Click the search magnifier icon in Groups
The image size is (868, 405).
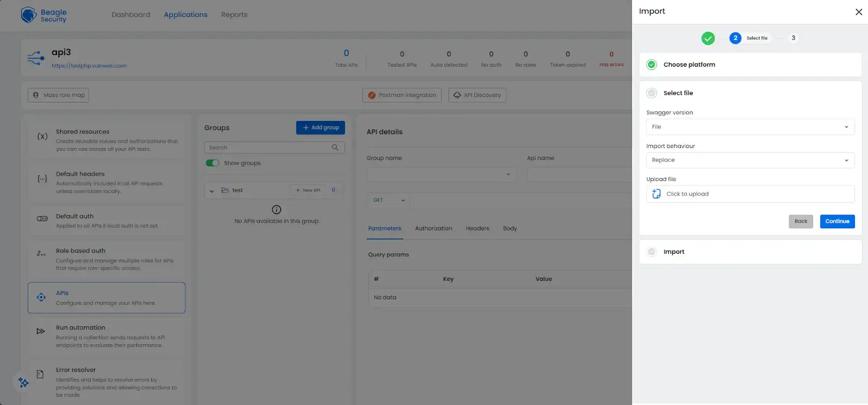tap(335, 147)
